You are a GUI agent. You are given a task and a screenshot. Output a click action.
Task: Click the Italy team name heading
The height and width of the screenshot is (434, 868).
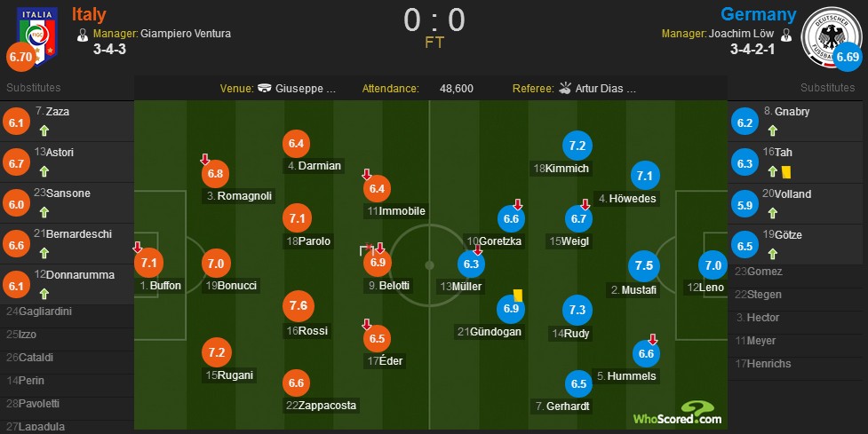click(89, 14)
